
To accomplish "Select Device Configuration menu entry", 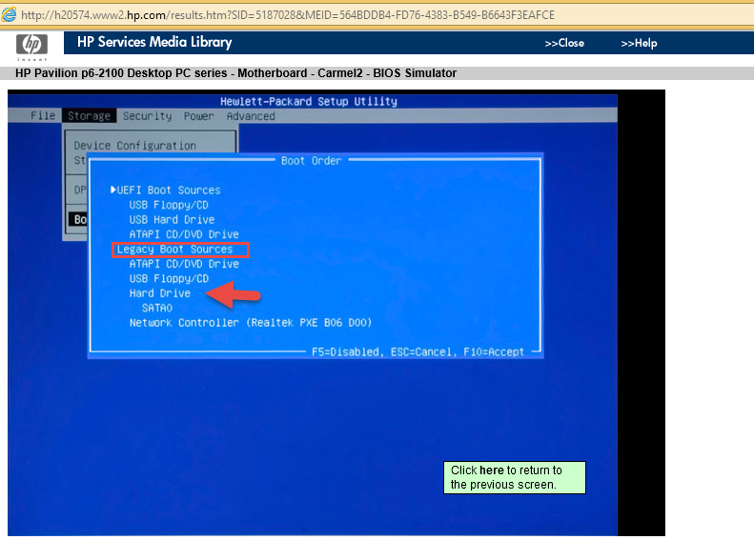I will click(135, 146).
